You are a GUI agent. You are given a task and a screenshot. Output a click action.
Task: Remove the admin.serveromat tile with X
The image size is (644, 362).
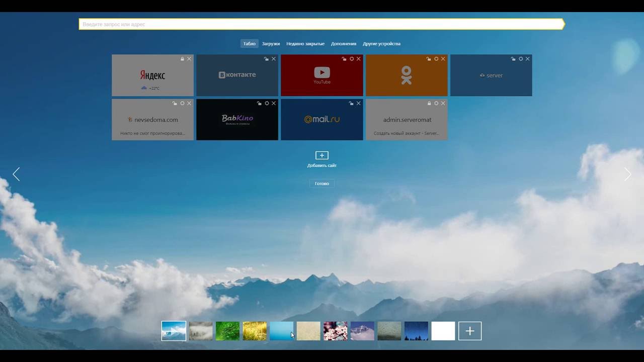[x=443, y=103]
